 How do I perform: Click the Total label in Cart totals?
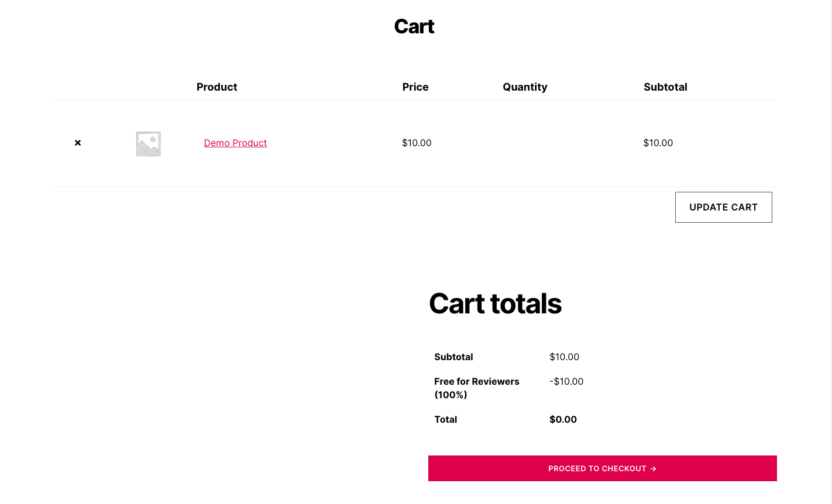[x=445, y=419]
